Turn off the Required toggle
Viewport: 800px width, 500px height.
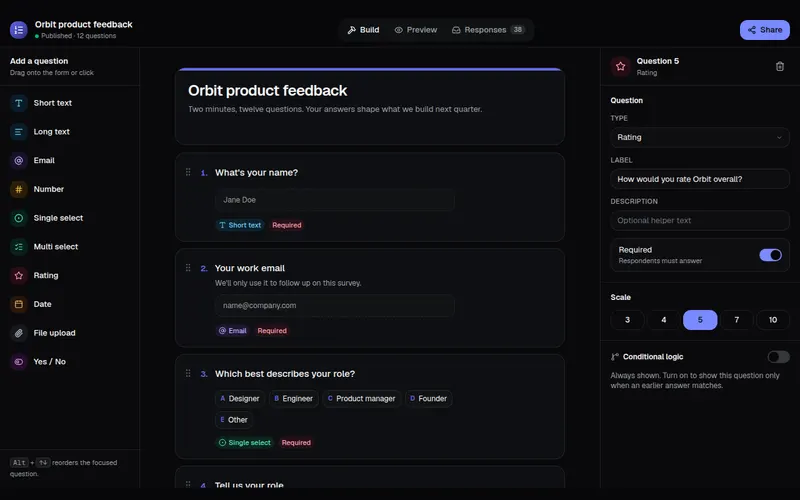(770, 255)
